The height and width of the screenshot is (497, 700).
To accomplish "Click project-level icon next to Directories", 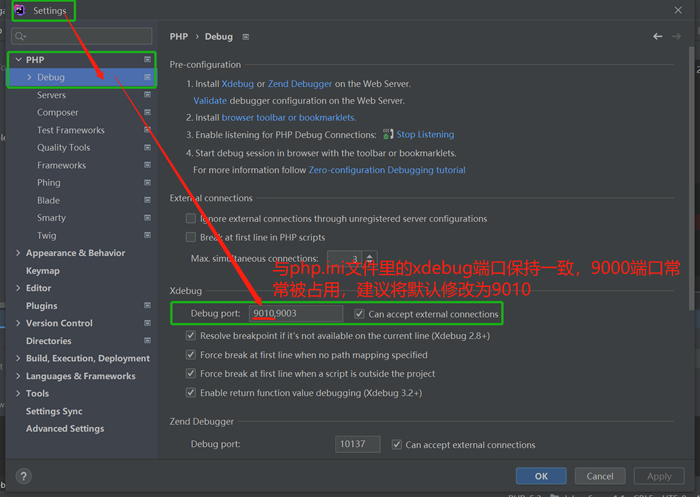I will pos(147,340).
